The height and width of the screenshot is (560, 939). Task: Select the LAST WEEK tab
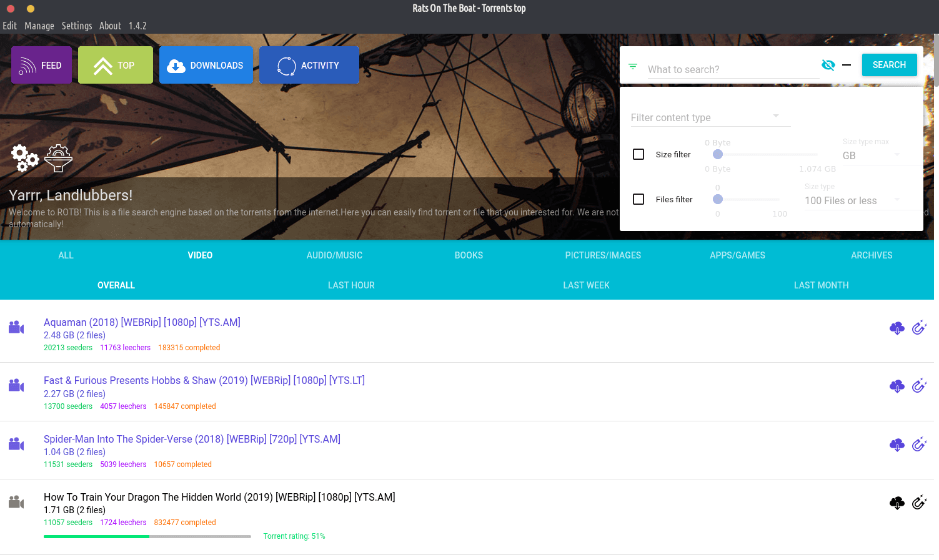point(586,285)
